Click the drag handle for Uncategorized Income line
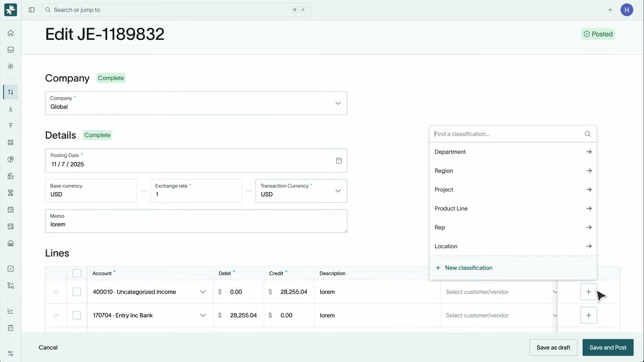 (x=56, y=292)
